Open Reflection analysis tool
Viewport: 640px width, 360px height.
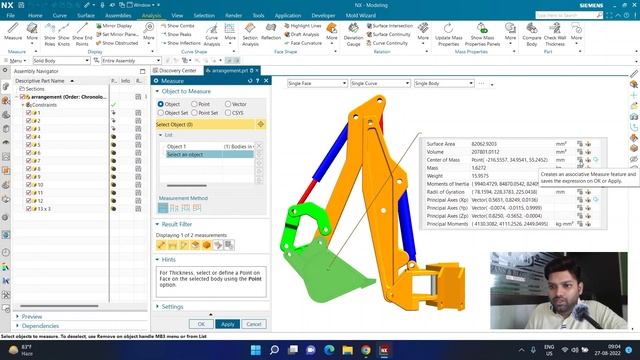[271, 32]
